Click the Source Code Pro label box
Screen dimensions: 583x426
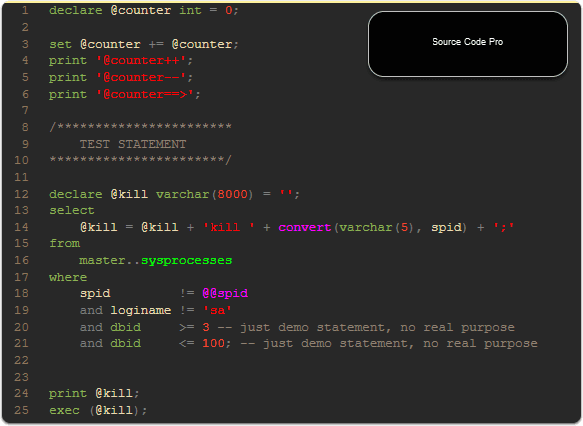(x=468, y=44)
